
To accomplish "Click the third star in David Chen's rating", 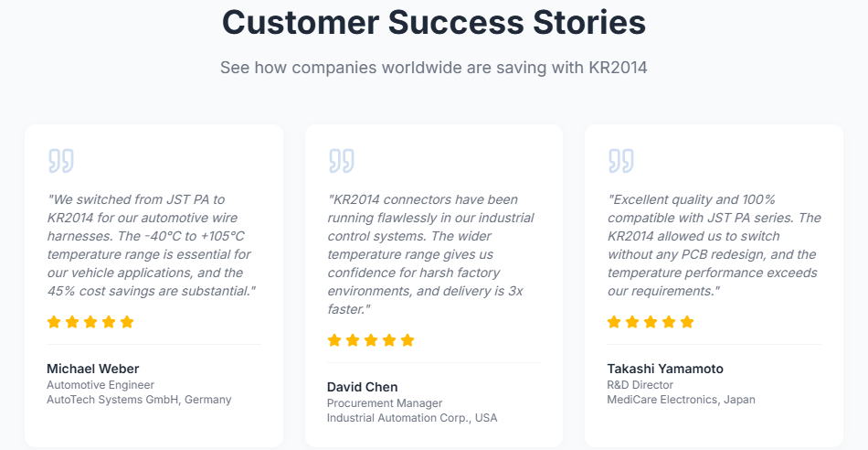I will click(371, 340).
